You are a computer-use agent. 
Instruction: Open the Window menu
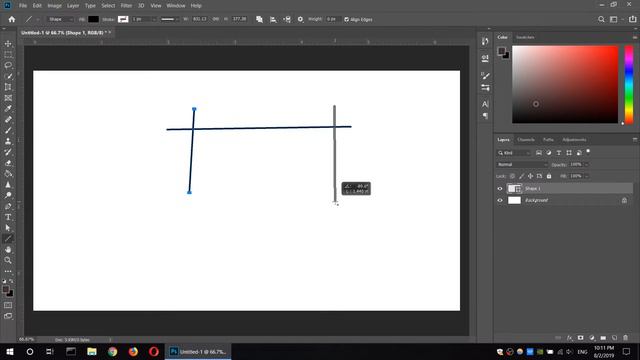(176, 6)
